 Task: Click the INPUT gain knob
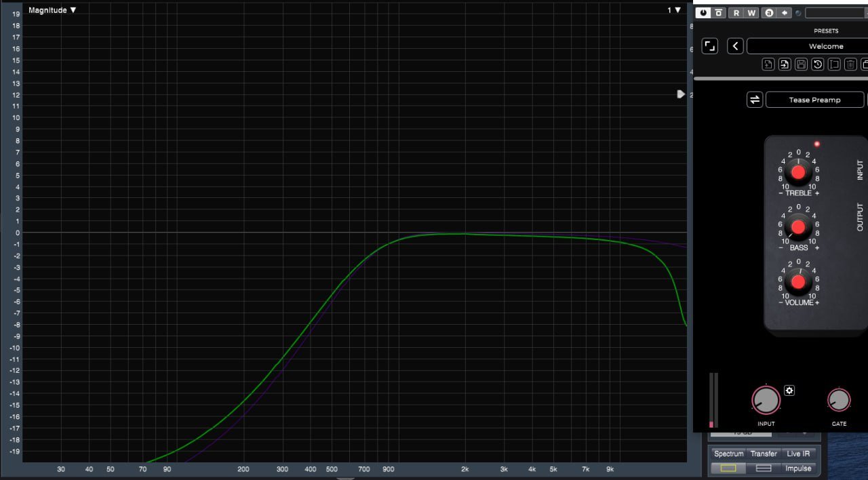[766, 400]
